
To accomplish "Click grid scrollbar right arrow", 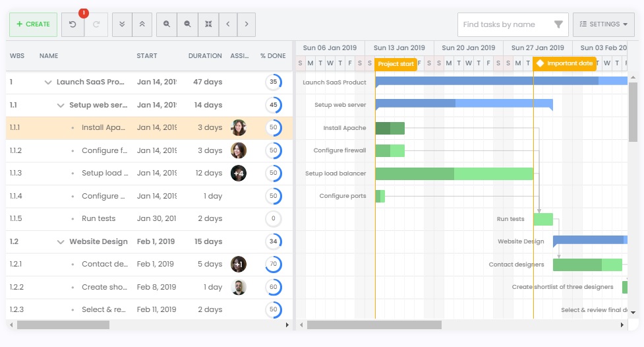I will (287, 325).
